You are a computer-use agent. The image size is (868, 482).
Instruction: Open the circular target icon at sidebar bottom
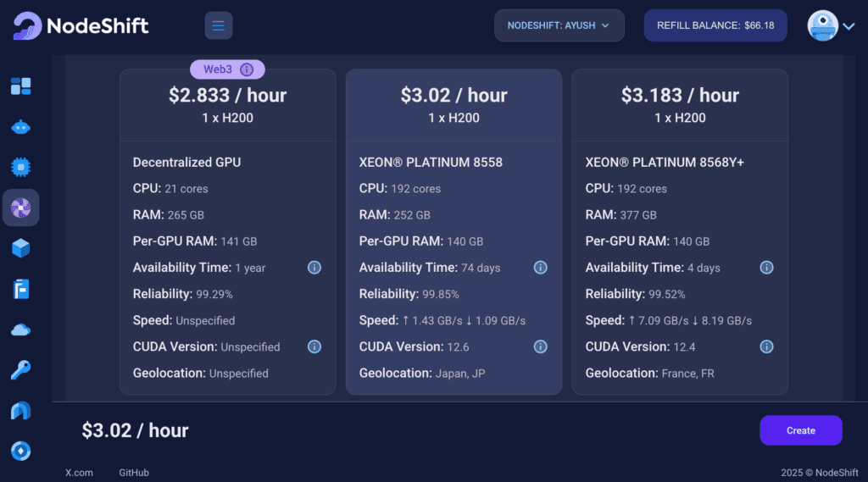pyautogui.click(x=21, y=451)
